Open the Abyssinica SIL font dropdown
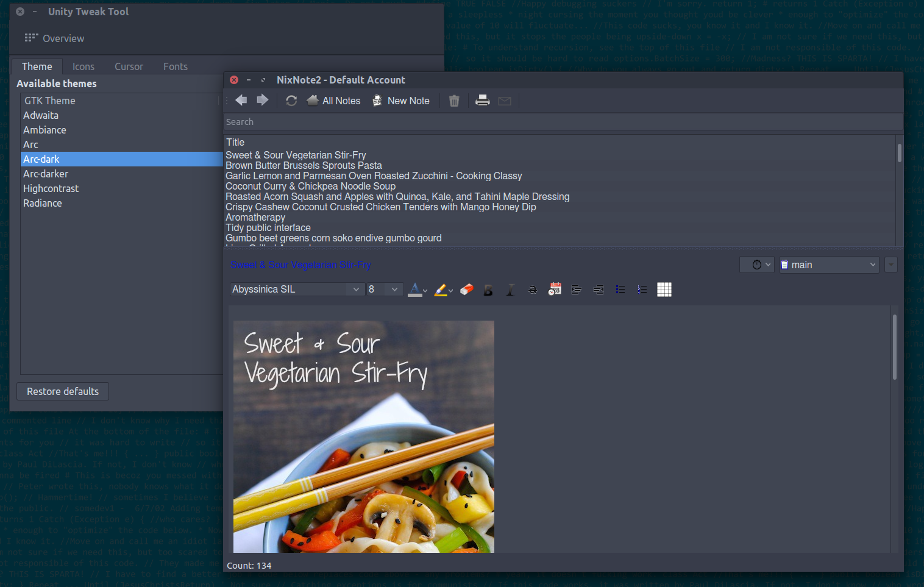This screenshot has height=587, width=924. (x=296, y=290)
